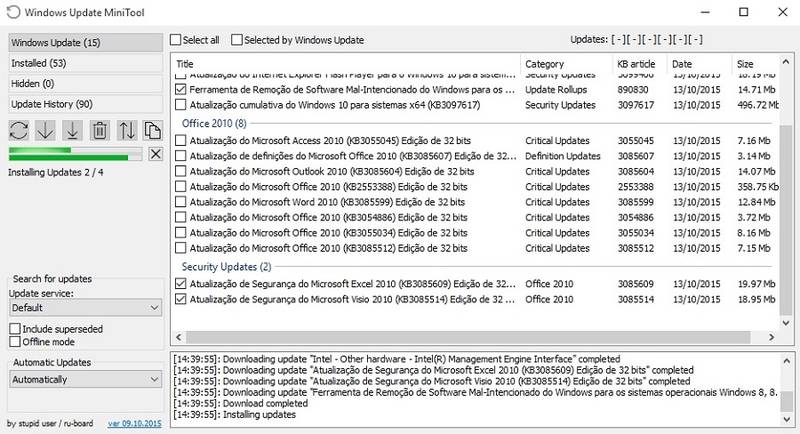This screenshot has width=800, height=434.
Task: Click the download only arrow icon
Action: [46, 131]
